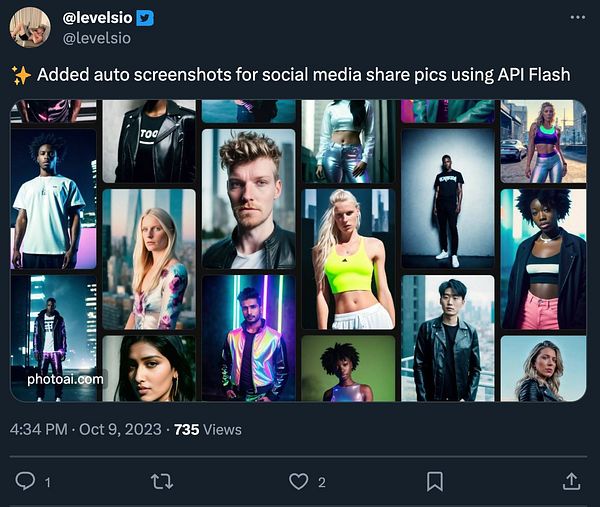Image resolution: width=600 pixels, height=507 pixels.
Task: Open photo of man in holographic jacket
Action: 248,338
